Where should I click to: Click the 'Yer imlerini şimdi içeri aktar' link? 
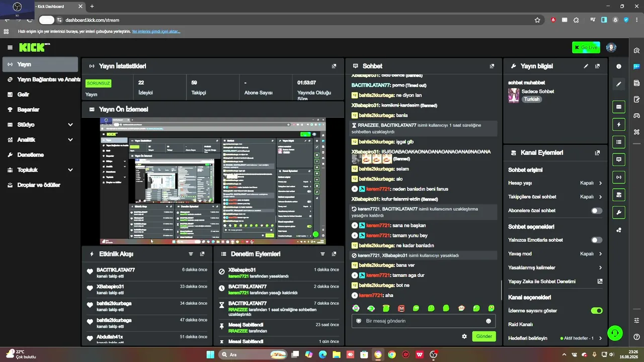[x=156, y=32]
